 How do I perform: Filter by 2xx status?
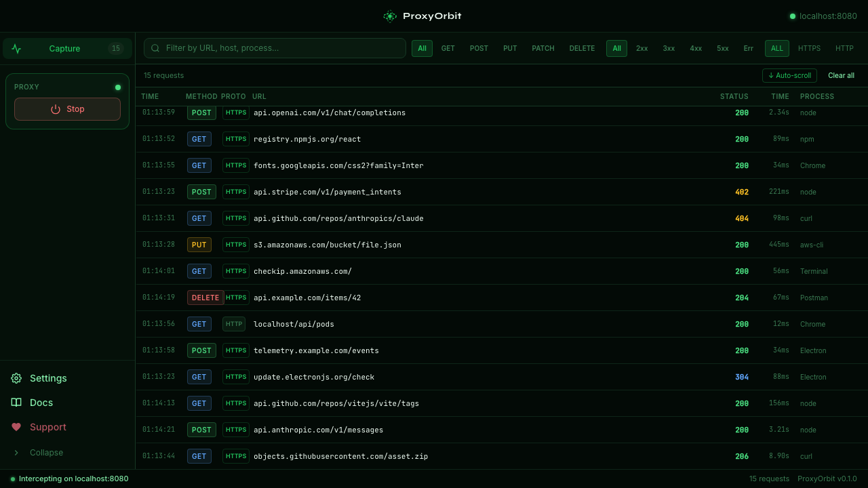pyautogui.click(x=642, y=48)
